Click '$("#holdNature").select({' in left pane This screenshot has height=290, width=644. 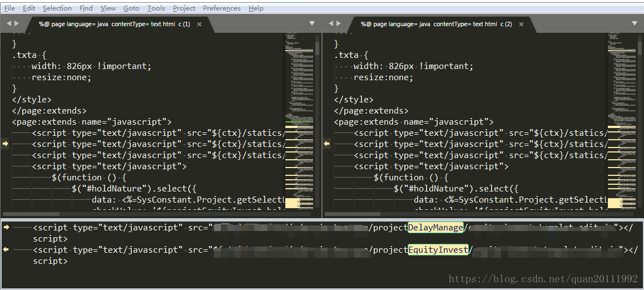134,188
